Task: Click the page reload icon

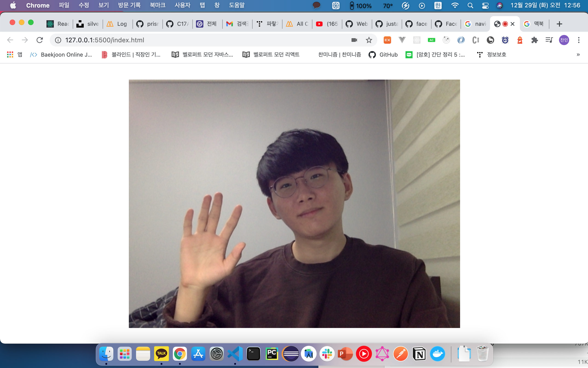Action: [x=40, y=40]
